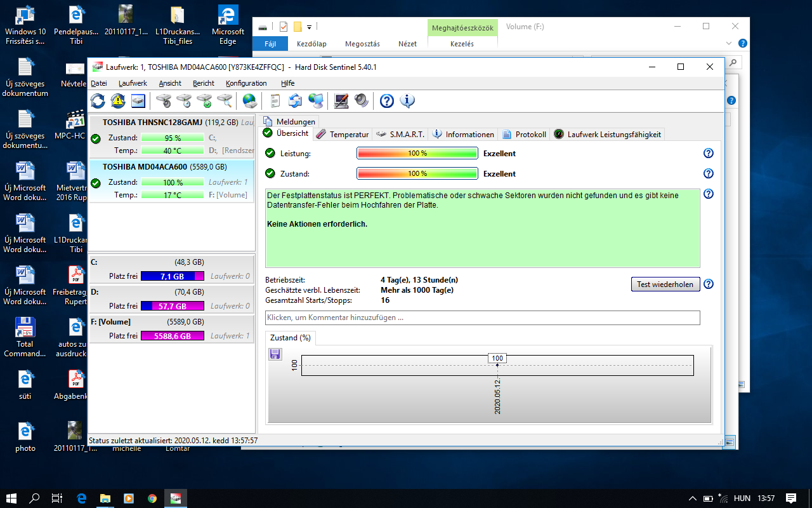Open the notepad report toolbar icon

275,100
